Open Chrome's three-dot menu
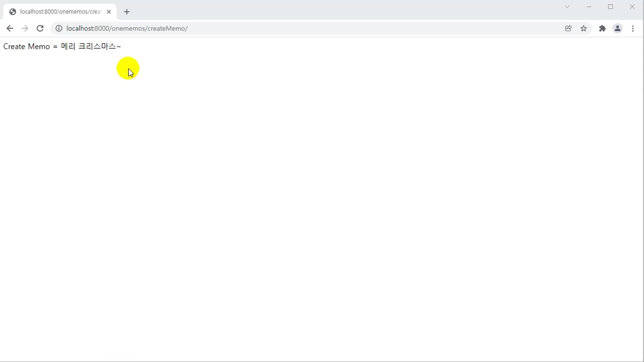The image size is (644, 362). pos(633,28)
